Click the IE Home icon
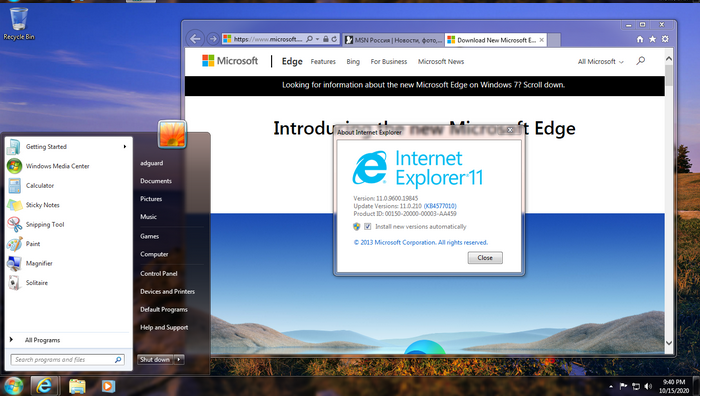 point(640,39)
